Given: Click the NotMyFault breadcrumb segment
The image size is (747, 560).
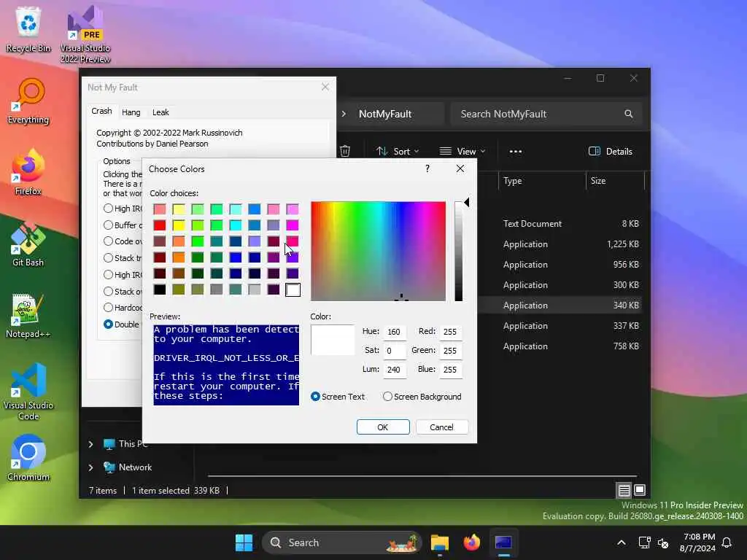Looking at the screenshot, I should tap(385, 114).
